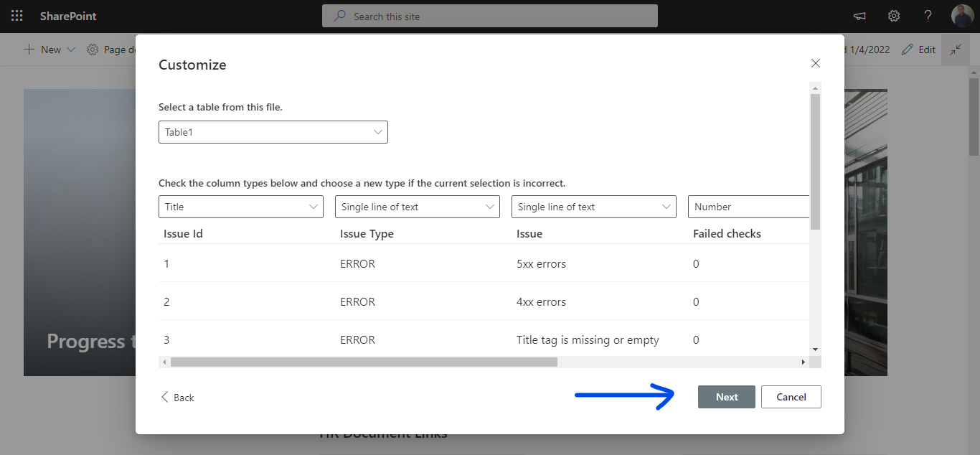Click the feedback megaphone icon
This screenshot has width=980, height=455.
click(x=859, y=16)
